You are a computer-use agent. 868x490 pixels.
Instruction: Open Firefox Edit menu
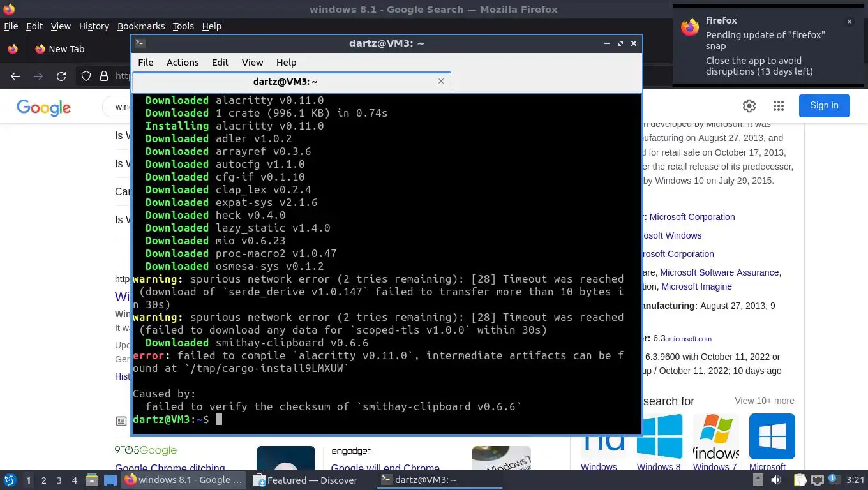point(34,26)
